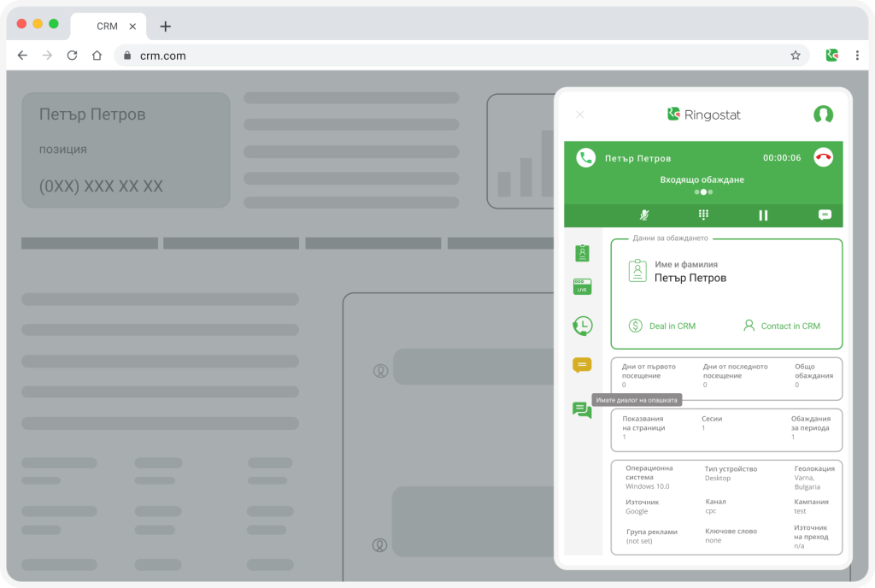The image size is (875, 588).
Task: Click the dollar icon beside Deal in CRM
Action: (635, 326)
